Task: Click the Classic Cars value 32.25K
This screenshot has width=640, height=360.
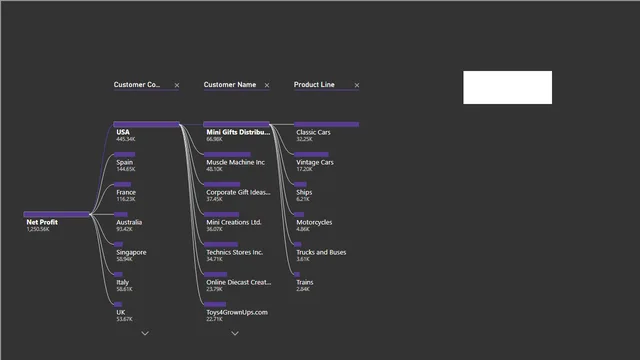Action: (304, 139)
